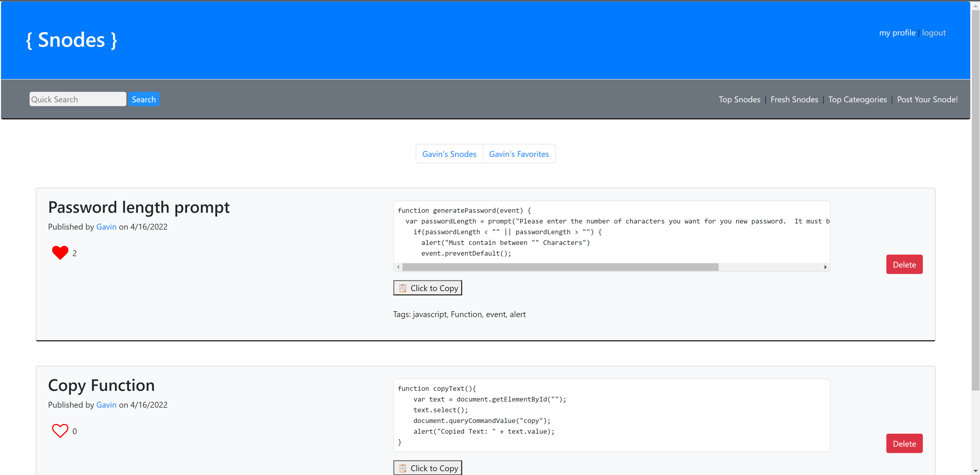Viewport: 980px width, 475px height.
Task: Open the Top Cateogories page
Action: (x=857, y=99)
